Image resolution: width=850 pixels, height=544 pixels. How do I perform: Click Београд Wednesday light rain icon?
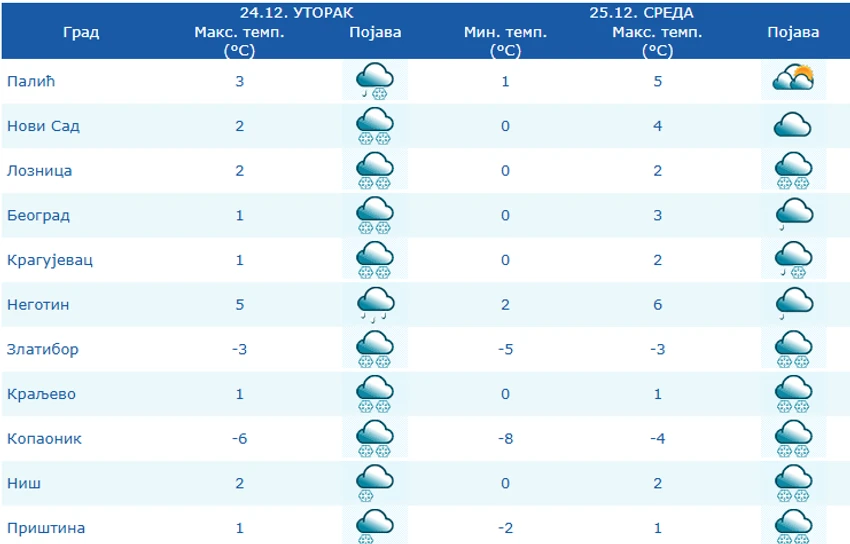click(x=794, y=215)
